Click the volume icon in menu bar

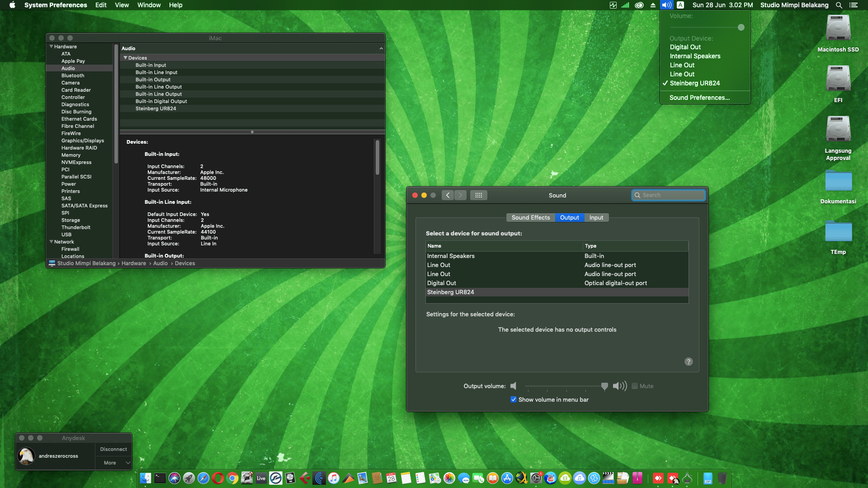point(666,5)
